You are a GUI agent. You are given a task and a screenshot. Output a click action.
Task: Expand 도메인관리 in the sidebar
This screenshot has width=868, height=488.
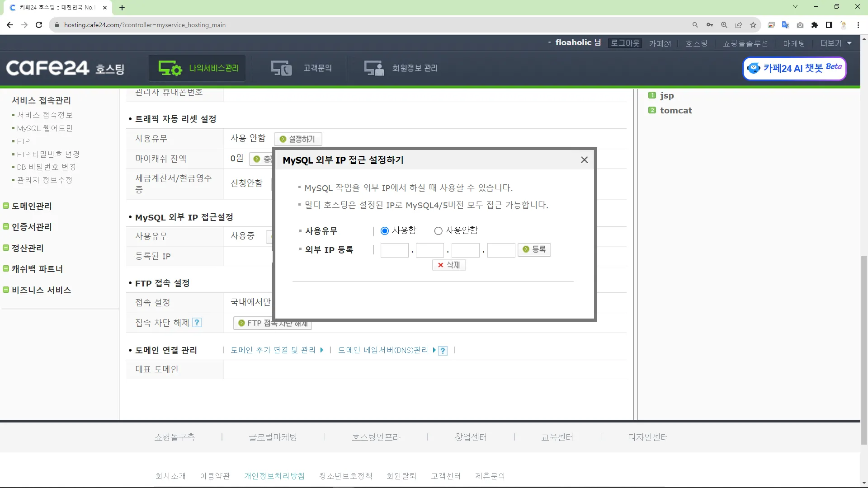pyautogui.click(x=31, y=206)
